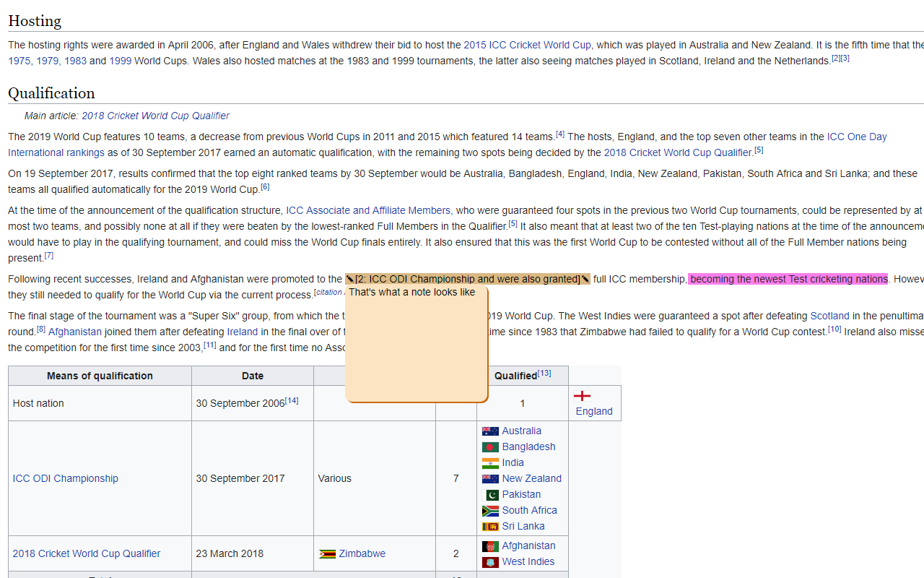Open the Afghanistan link in the table
This screenshot has width=924, height=578.
click(529, 545)
